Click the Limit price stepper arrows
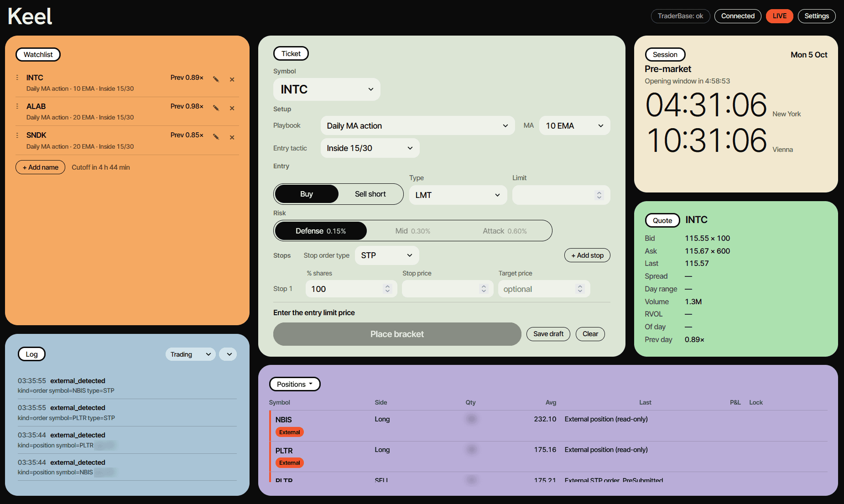 point(599,195)
